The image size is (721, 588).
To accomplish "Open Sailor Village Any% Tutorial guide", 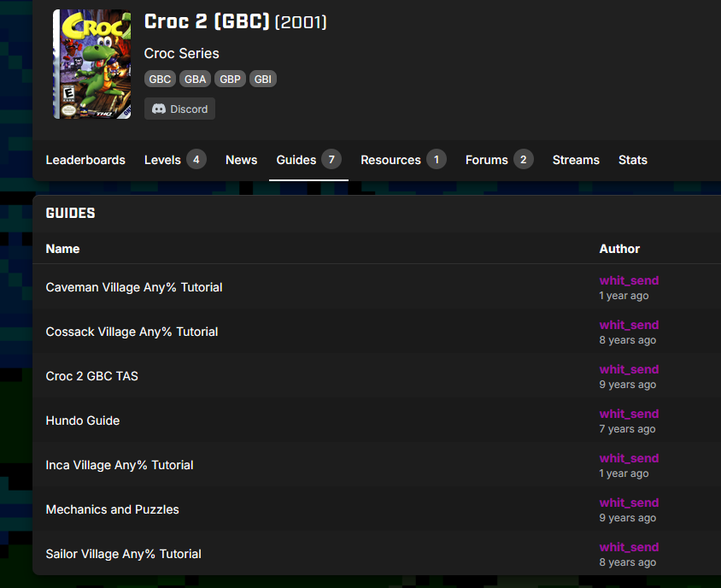I will point(123,554).
